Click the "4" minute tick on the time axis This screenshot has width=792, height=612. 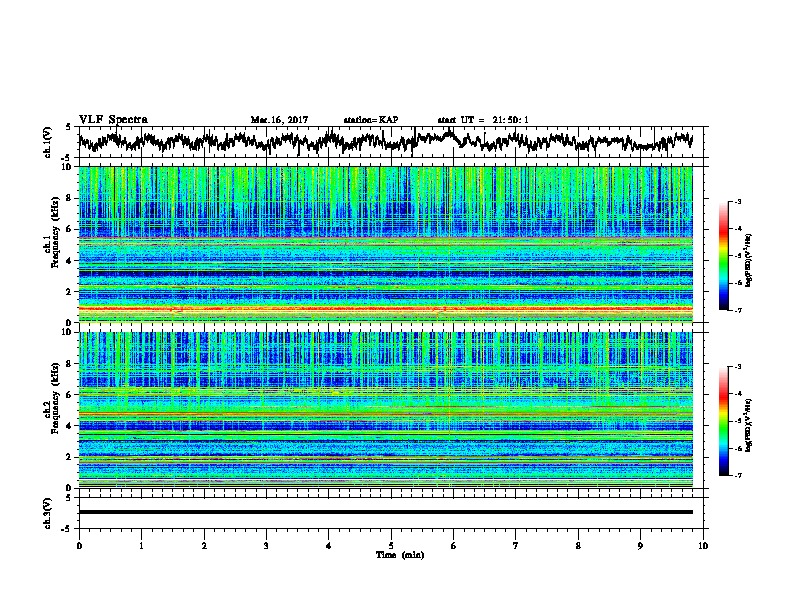[x=329, y=546]
